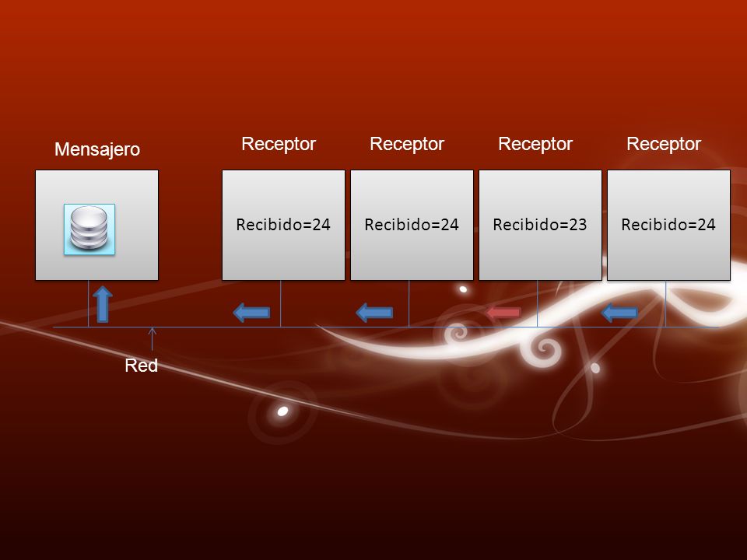Click the Receptor label above the second receptor box
Screen dimensions: 747x560
tap(407, 144)
